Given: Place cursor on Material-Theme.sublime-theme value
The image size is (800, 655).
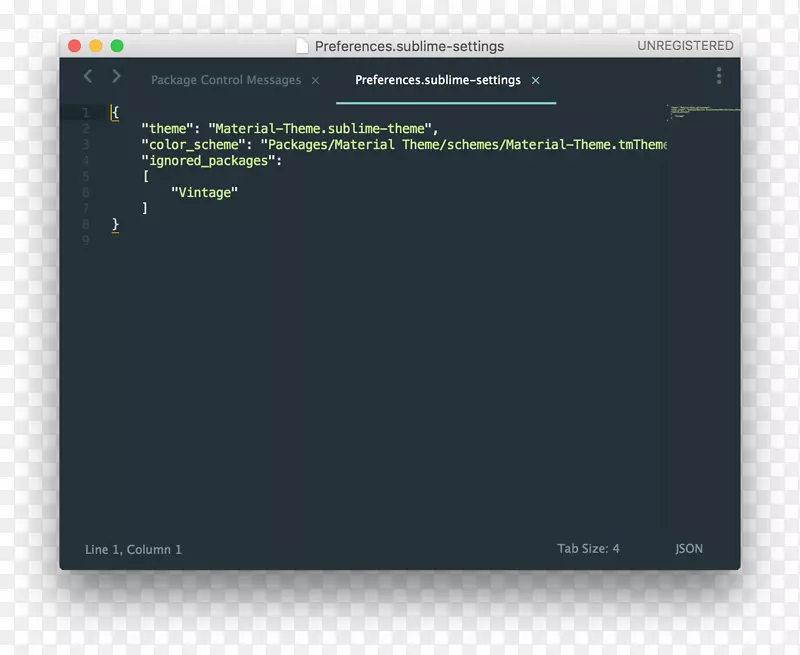Looking at the screenshot, I should [x=323, y=129].
